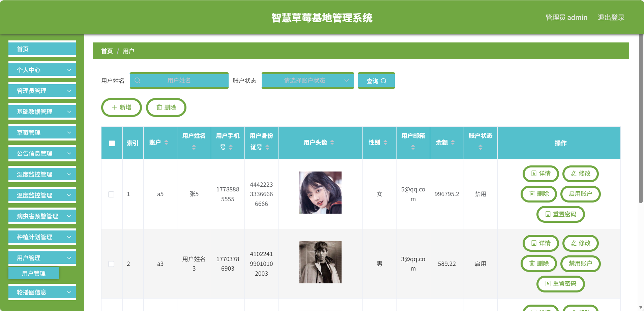644x311 pixels.
Task: Expand 种植计划管理 sidebar menu
Action: coord(42,237)
